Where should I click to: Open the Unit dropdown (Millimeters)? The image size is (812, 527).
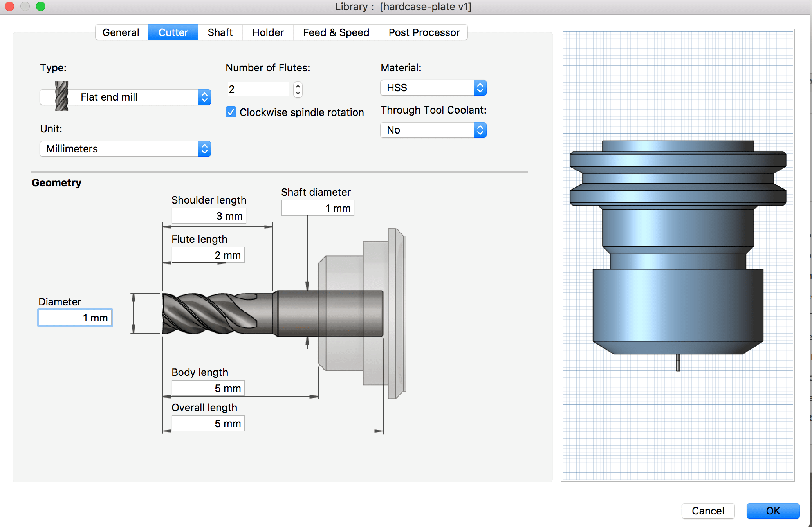pyautogui.click(x=125, y=149)
